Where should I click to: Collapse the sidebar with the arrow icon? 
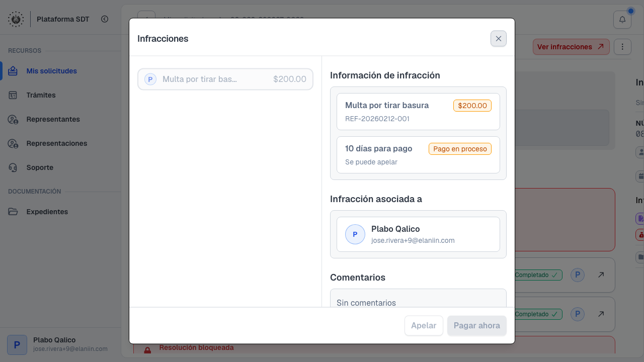pyautogui.click(x=105, y=19)
